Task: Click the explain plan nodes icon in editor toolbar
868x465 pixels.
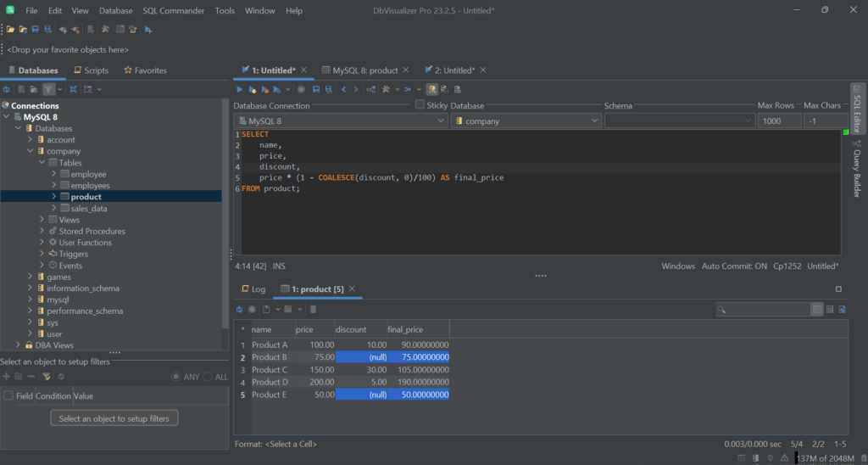Action: coord(371,89)
